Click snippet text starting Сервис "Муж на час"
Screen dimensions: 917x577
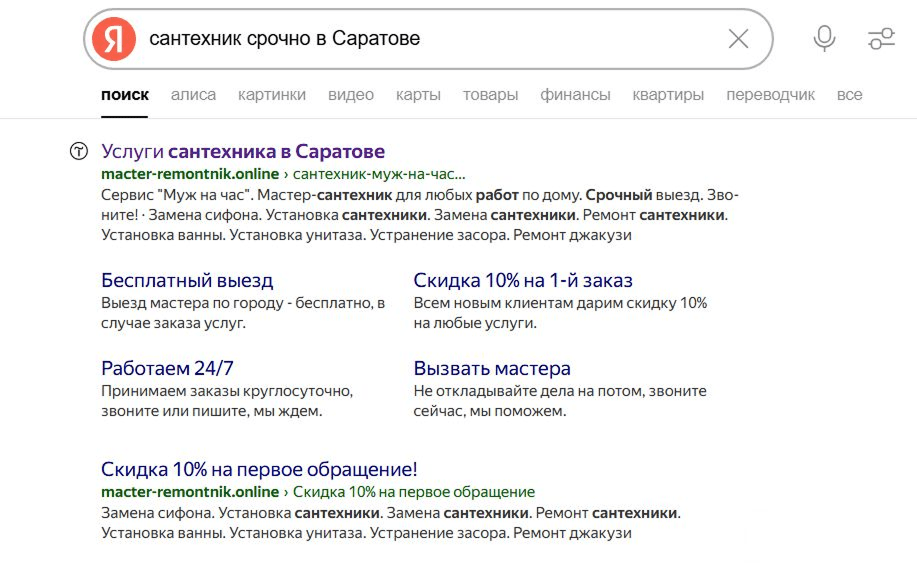(420, 215)
